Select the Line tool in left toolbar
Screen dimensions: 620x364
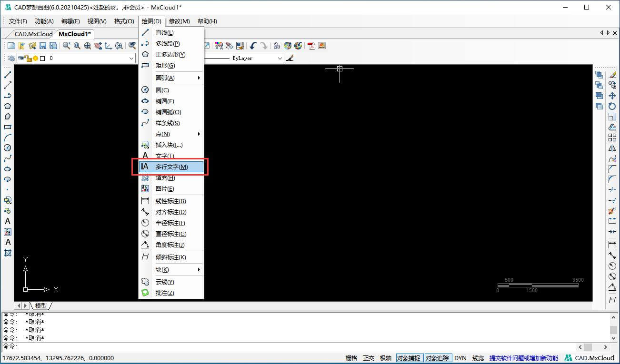tap(8, 75)
